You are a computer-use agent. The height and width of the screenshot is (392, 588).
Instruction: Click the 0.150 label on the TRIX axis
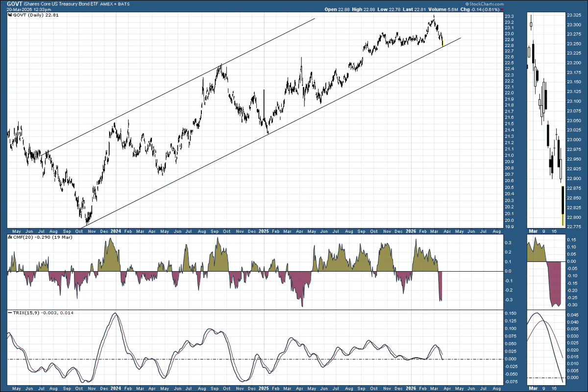point(511,313)
